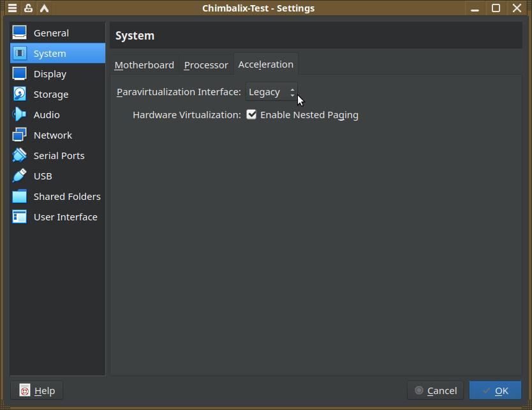Open the Audio speaker icon

tap(20, 114)
